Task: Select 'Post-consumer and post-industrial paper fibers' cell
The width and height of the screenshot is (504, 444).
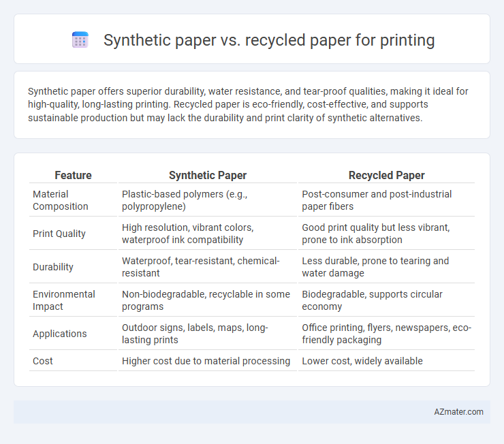Action: click(x=386, y=200)
